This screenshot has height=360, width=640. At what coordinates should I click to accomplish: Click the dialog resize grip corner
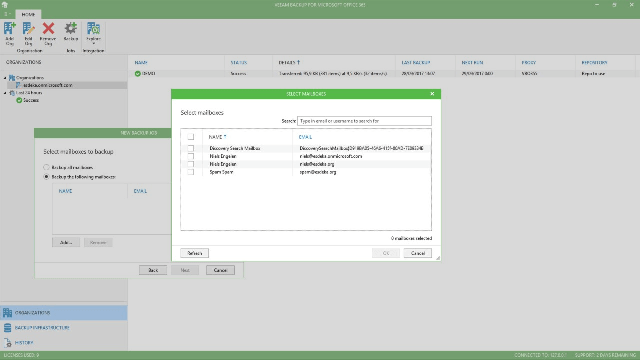[x=438, y=258]
